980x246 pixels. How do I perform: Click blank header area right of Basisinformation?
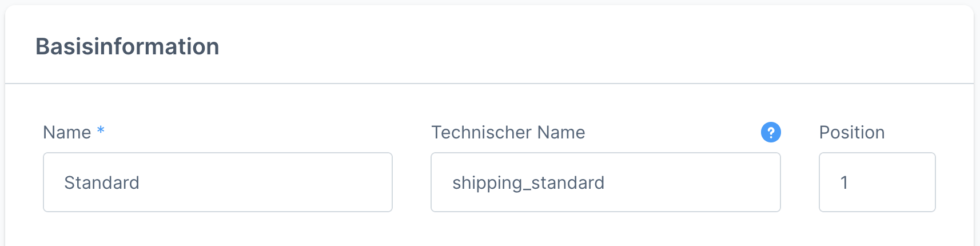click(572, 46)
